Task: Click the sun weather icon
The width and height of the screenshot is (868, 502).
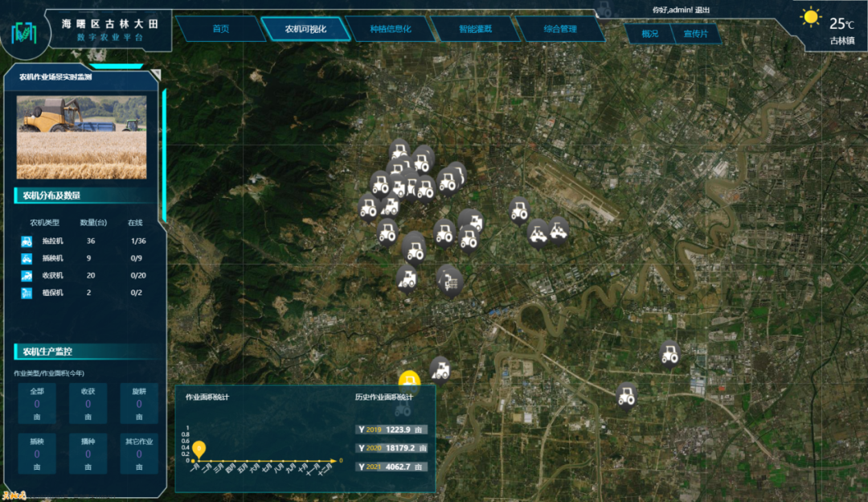Action: pyautogui.click(x=811, y=17)
